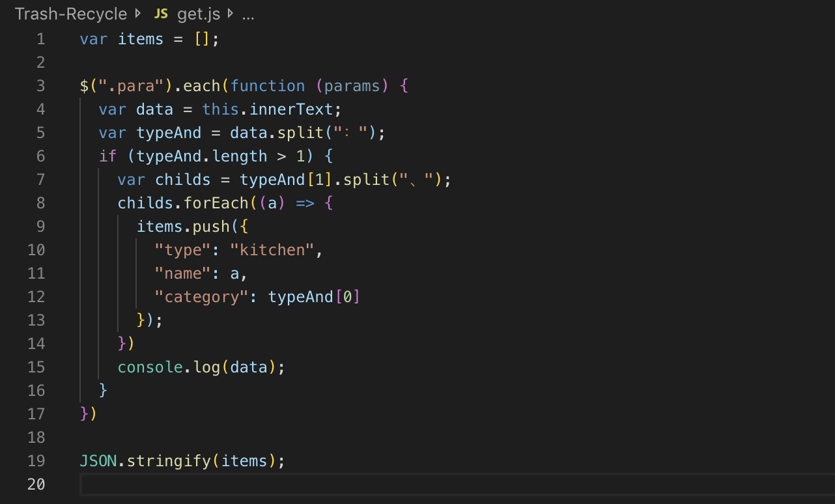Select line number 1 in the gutter
The height and width of the screenshot is (504, 835).
tap(40, 39)
